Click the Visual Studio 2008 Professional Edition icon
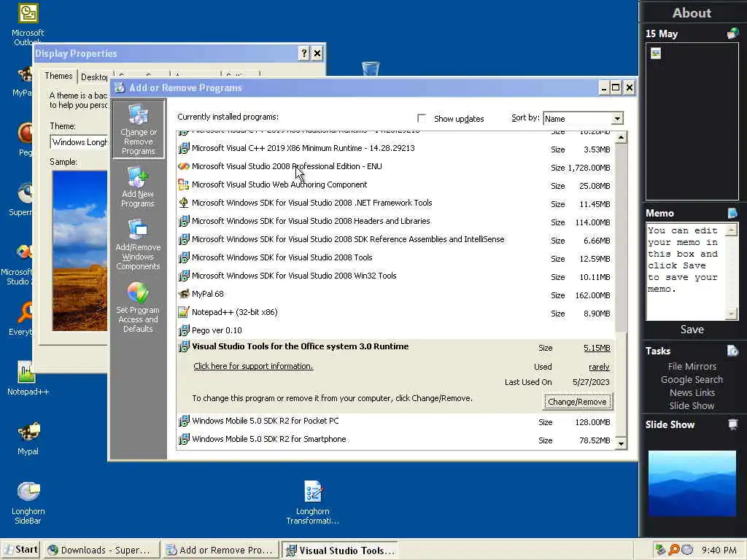 183,166
